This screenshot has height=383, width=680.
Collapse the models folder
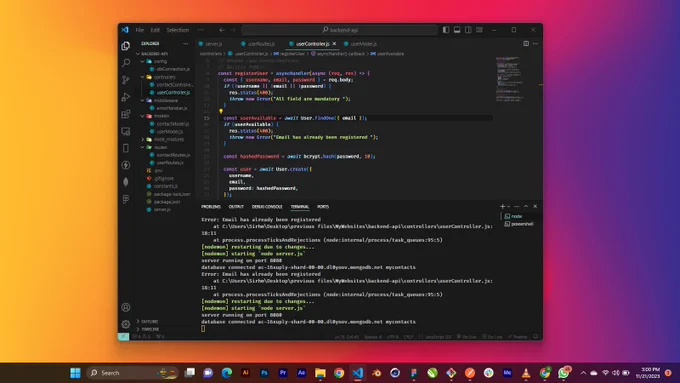coord(161,116)
